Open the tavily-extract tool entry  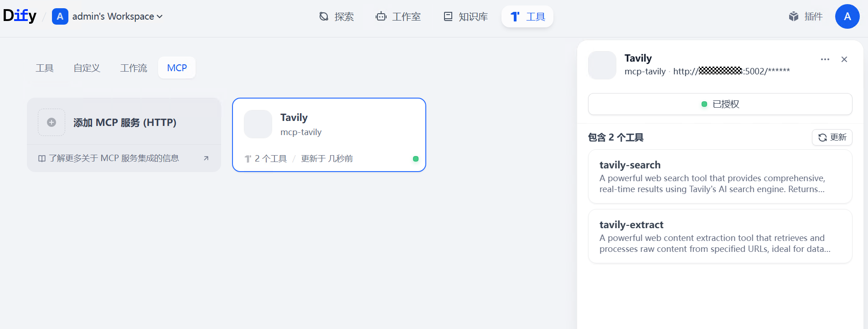(x=720, y=236)
